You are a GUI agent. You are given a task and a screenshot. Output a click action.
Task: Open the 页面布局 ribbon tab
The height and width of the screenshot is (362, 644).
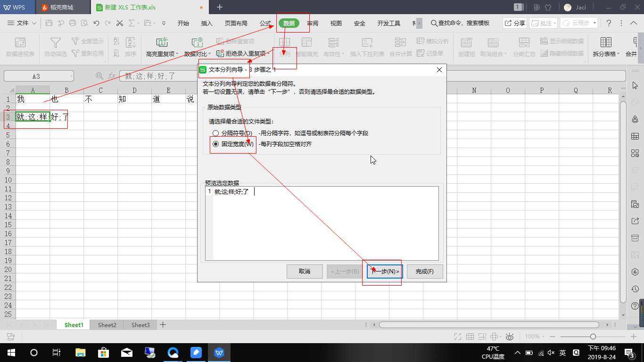(x=236, y=24)
